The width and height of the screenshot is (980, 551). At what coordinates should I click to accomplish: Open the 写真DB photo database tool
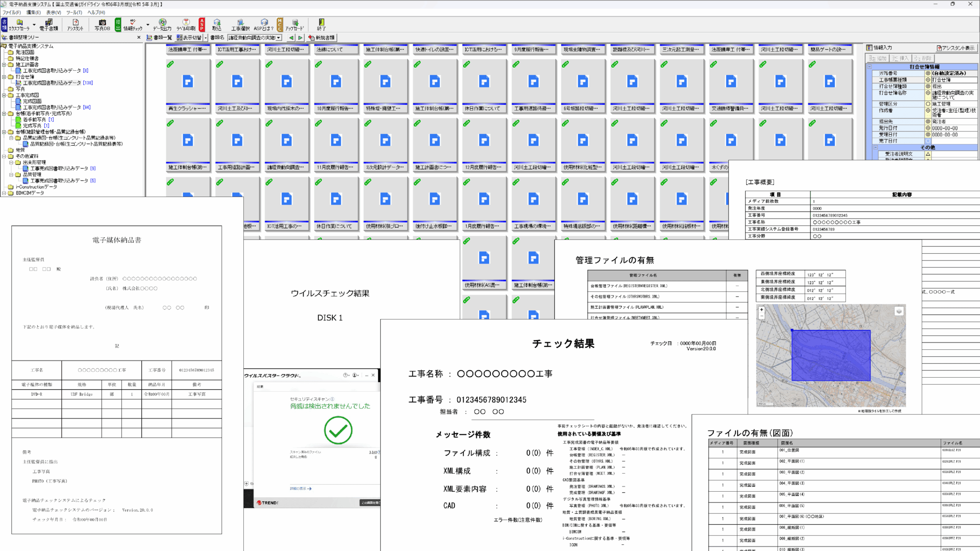[102, 24]
